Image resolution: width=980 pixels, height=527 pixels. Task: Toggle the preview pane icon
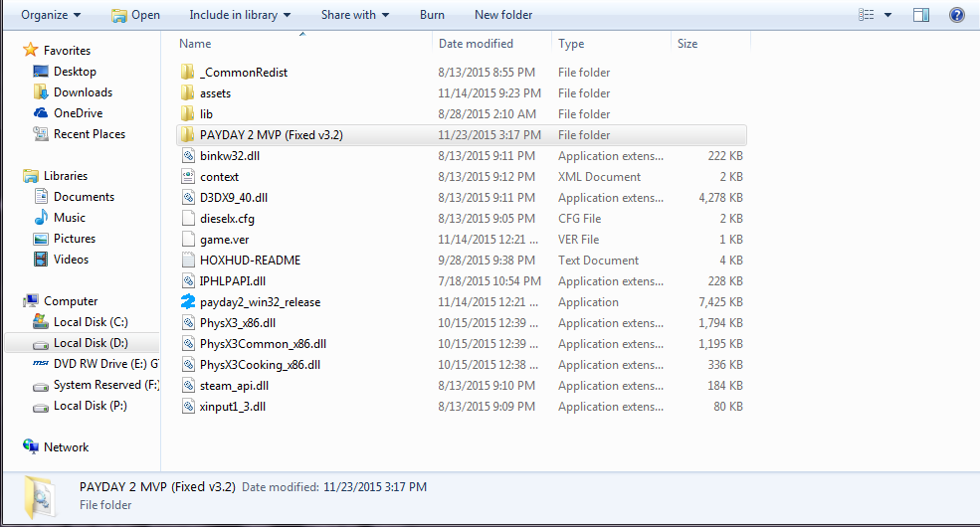[x=921, y=15]
